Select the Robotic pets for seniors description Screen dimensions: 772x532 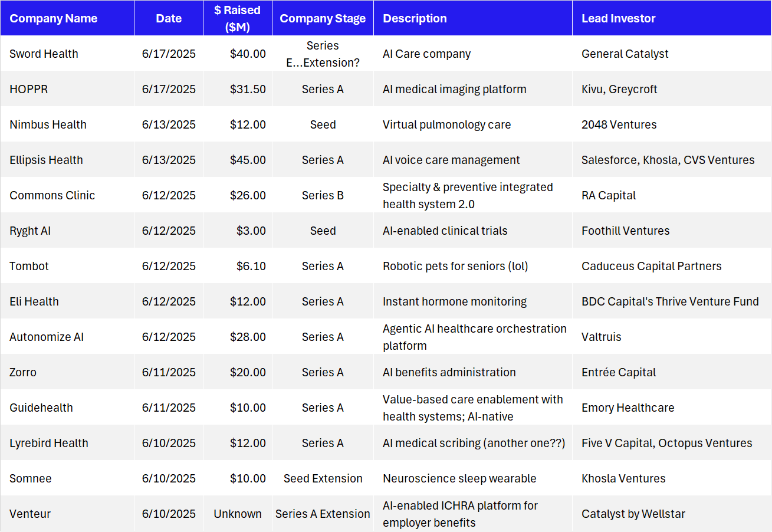[455, 266]
